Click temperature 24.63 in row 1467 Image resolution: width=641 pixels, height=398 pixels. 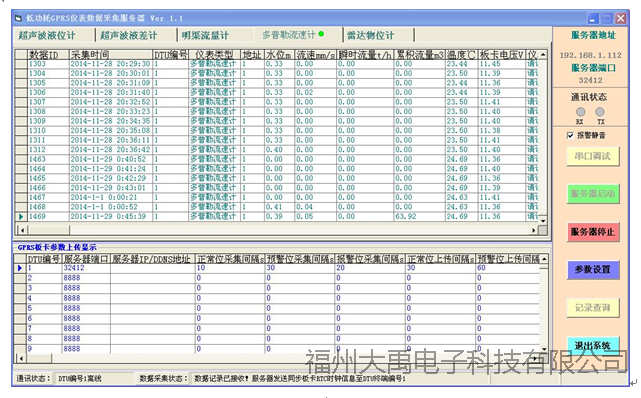pos(461,197)
